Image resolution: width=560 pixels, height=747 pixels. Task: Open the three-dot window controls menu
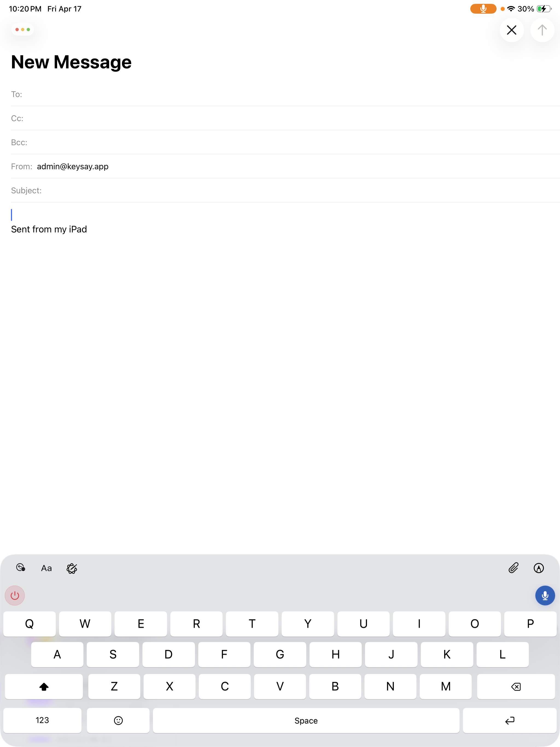(23, 30)
